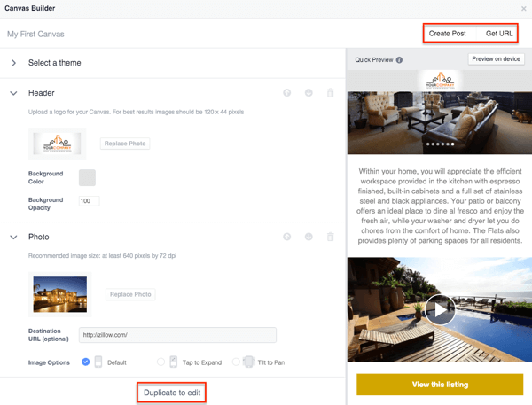Viewport: 532px width, 405px height.
Task: Select the Default image option radio
Action: click(x=86, y=362)
